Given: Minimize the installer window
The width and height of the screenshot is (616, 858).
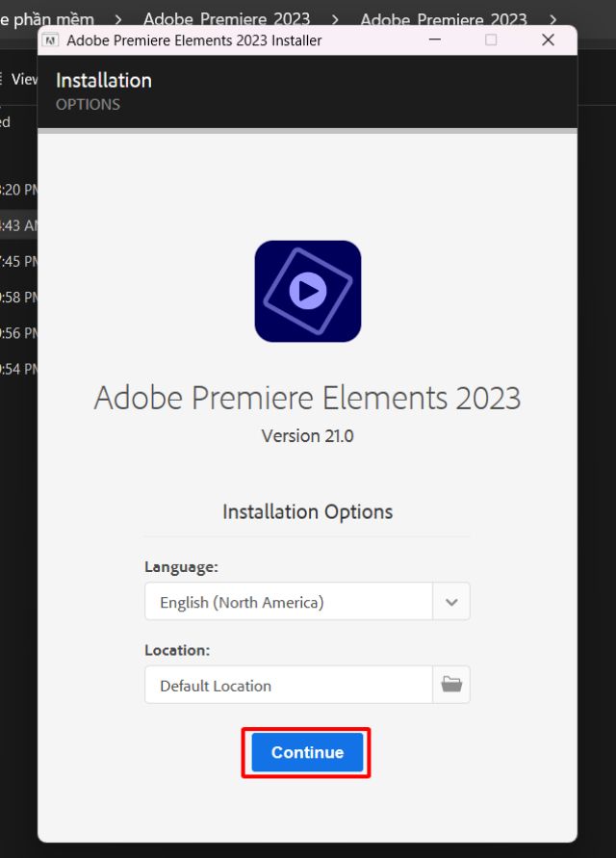Looking at the screenshot, I should [x=436, y=40].
